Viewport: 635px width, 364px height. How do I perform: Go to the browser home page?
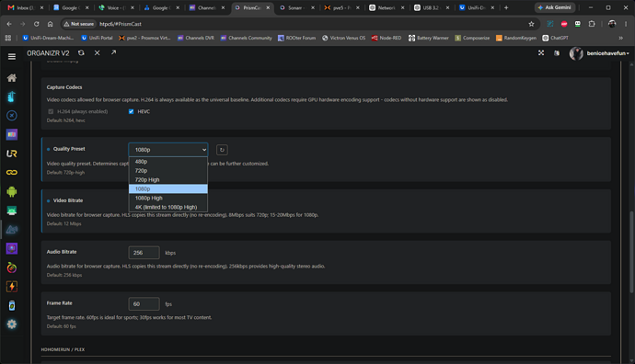point(51,24)
